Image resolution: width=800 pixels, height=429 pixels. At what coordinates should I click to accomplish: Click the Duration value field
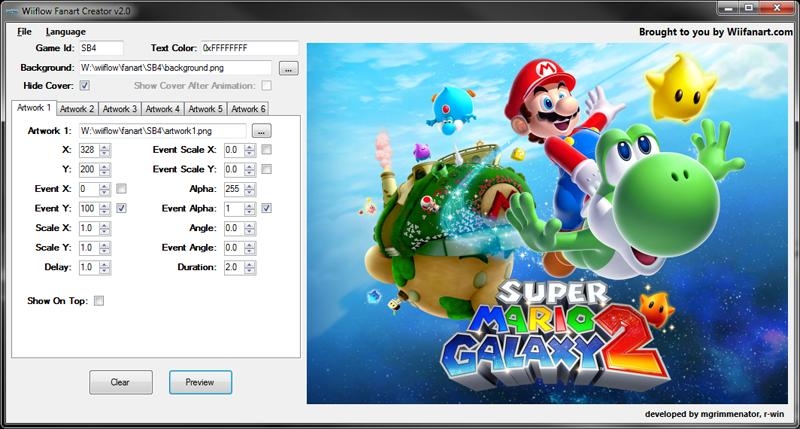(234, 267)
